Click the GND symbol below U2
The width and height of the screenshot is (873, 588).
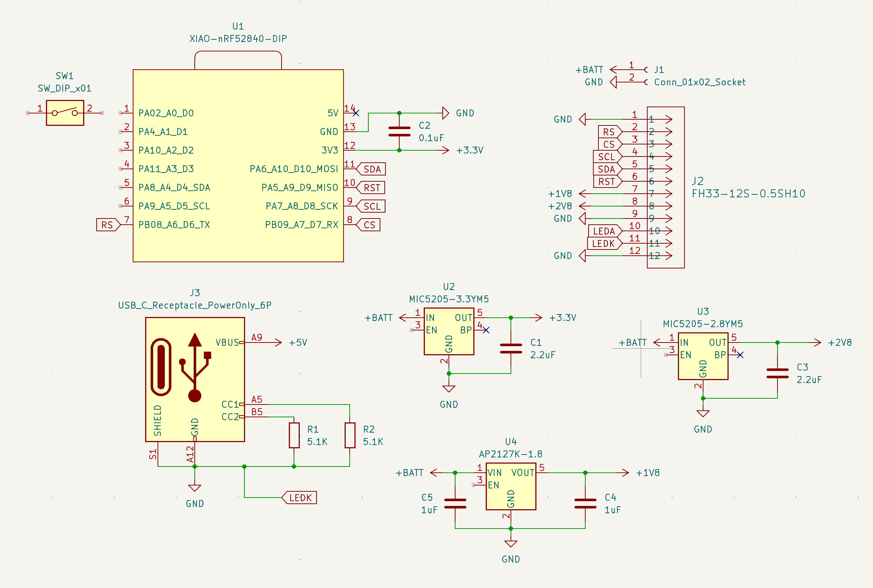click(449, 388)
